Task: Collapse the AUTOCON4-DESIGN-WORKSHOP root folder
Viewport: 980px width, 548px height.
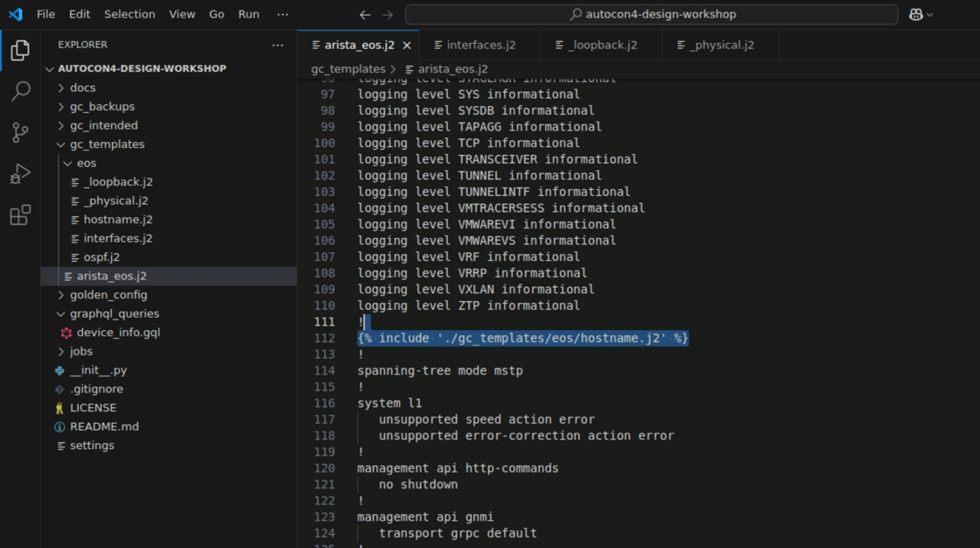Action: click(169, 68)
